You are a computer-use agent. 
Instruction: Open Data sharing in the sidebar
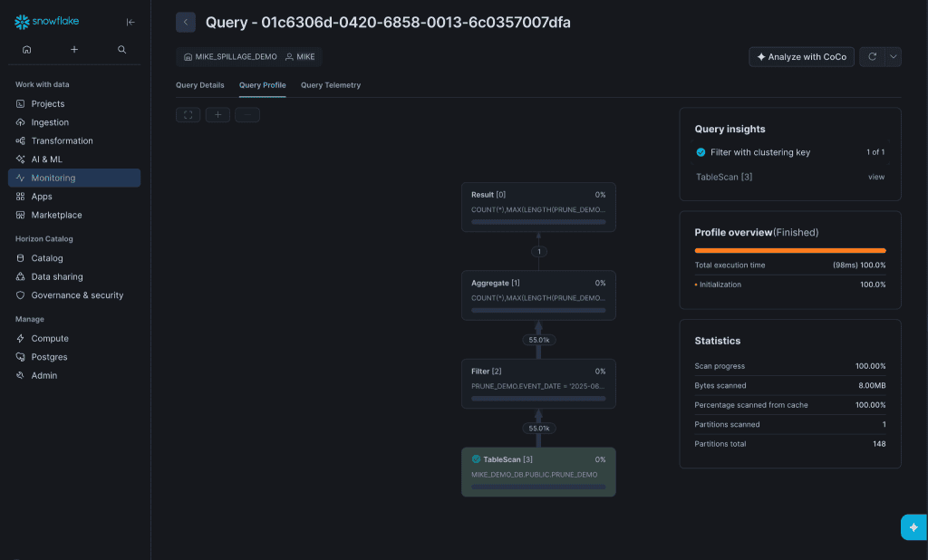tap(74, 276)
